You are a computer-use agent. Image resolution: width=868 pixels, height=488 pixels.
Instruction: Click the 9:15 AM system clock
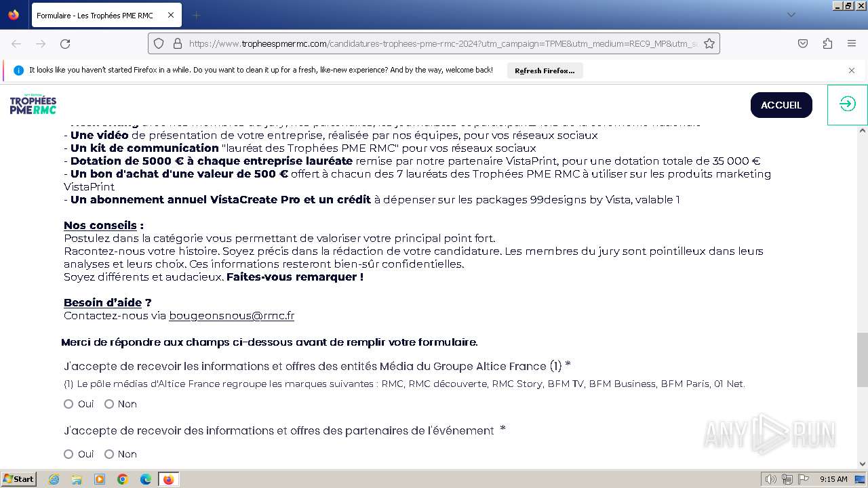(833, 479)
